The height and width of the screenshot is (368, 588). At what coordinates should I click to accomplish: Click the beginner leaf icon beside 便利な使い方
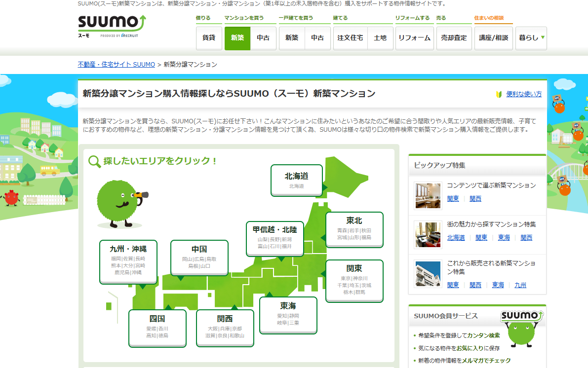tap(499, 94)
